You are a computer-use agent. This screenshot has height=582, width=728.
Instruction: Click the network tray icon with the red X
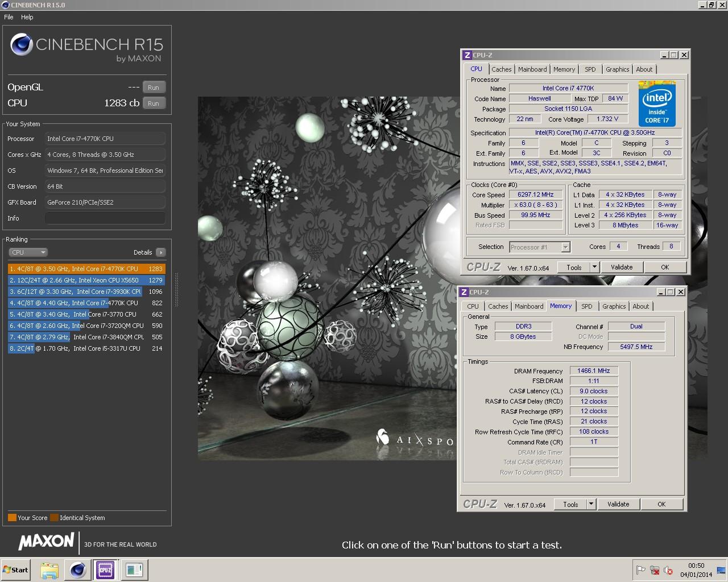click(x=655, y=570)
